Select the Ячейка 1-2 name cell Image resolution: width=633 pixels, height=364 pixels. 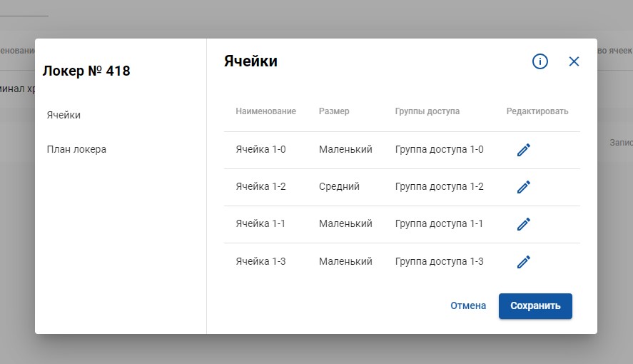260,187
